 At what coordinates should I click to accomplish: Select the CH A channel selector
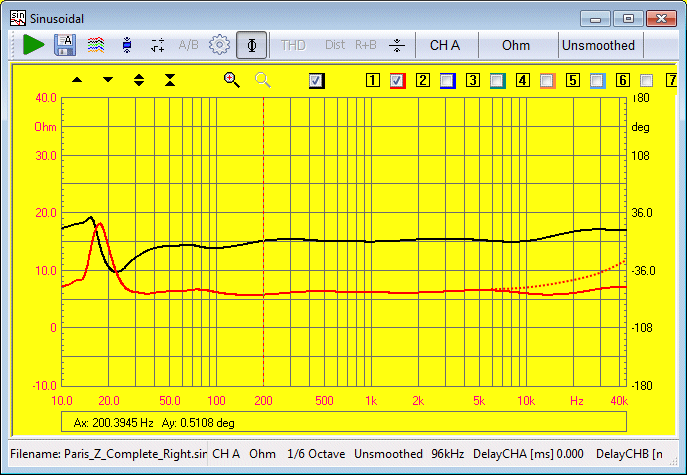445,45
